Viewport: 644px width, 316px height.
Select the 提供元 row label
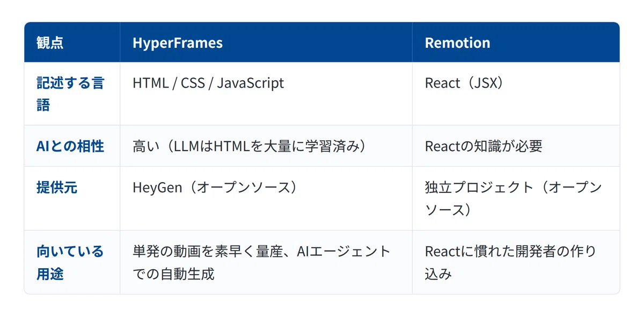[x=72, y=198]
